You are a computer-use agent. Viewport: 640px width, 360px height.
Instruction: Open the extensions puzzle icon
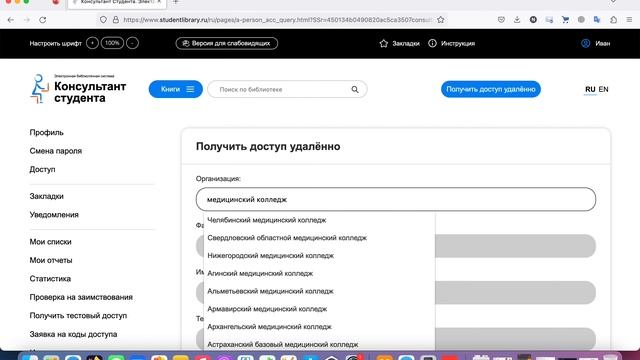613,20
